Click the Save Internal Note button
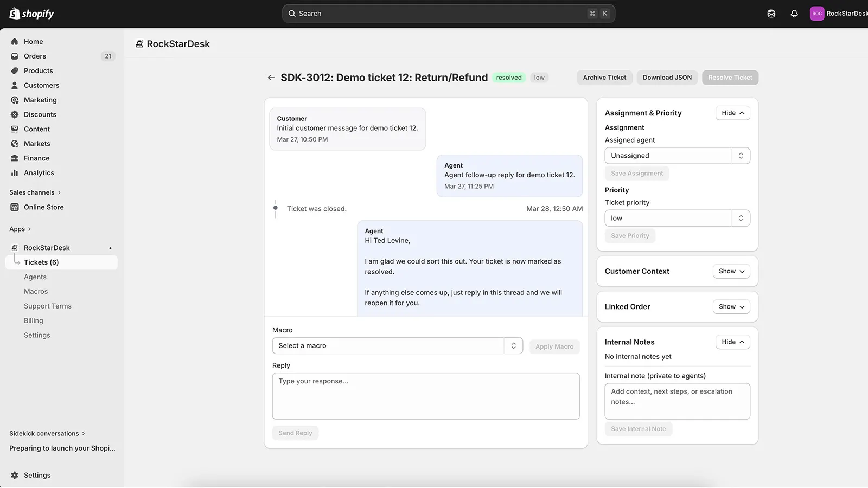Viewport: 868px width, 488px height. pyautogui.click(x=639, y=429)
